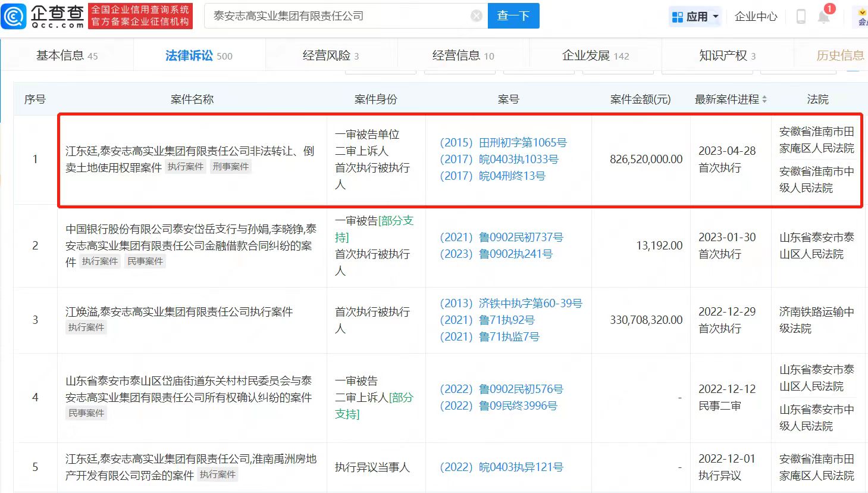Open case number (2021)鲁0902民初737号
868x493 pixels.
click(502, 238)
